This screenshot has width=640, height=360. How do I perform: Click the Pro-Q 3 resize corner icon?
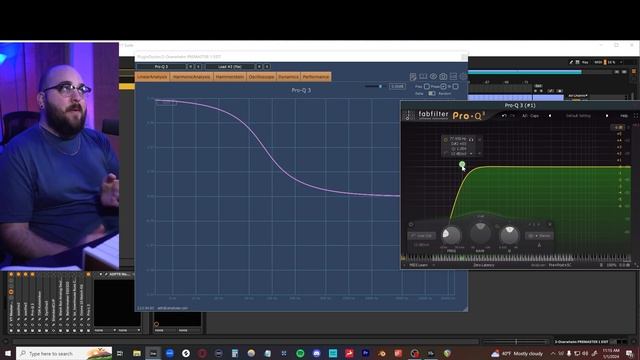click(x=636, y=265)
